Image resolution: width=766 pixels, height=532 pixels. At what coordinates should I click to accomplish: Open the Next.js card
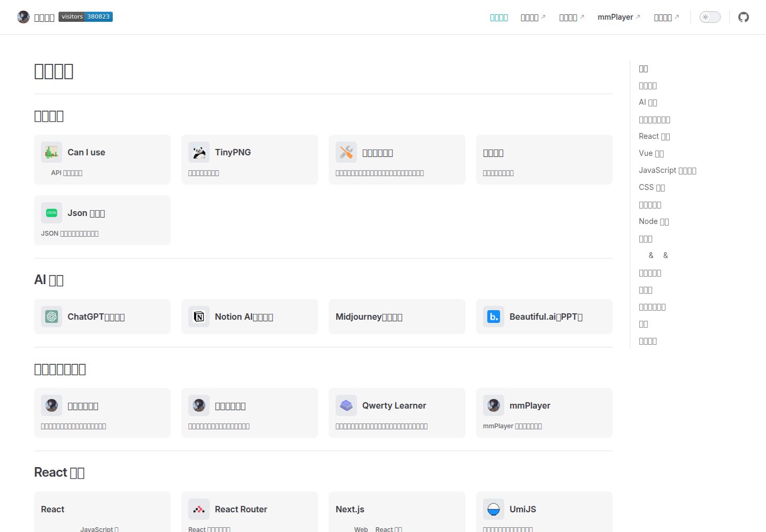point(397,512)
